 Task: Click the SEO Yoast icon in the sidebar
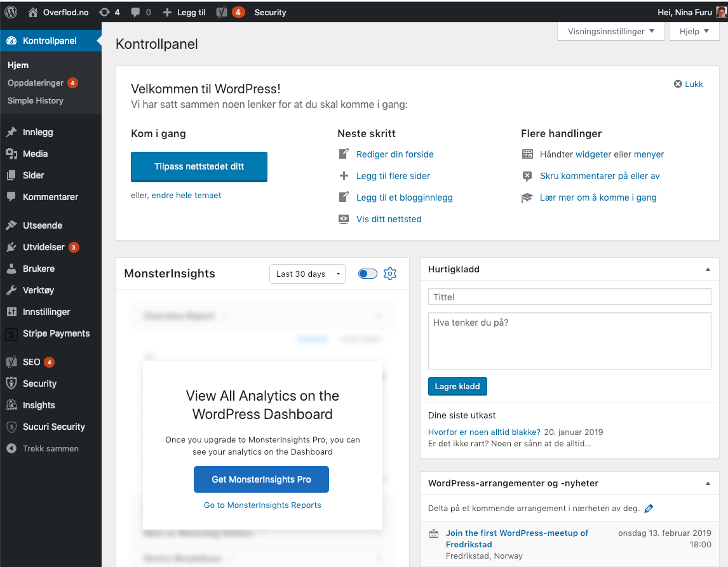coord(11,362)
